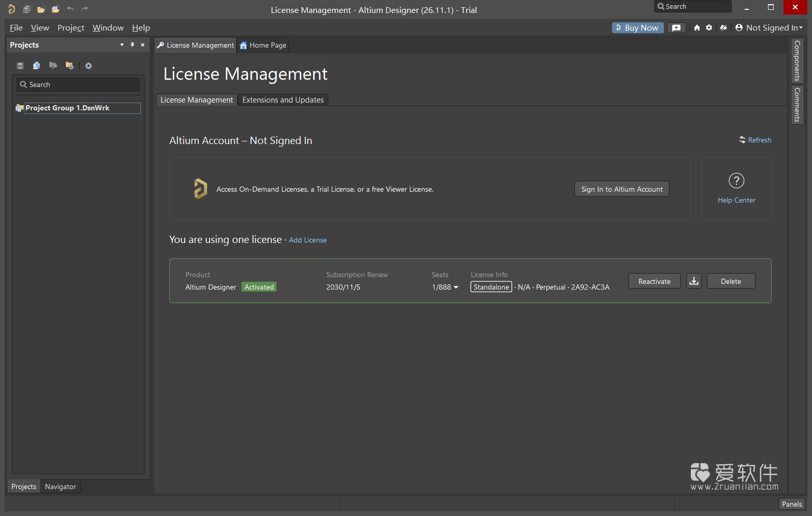
Task: Download the license file with the arrow icon
Action: pos(694,281)
